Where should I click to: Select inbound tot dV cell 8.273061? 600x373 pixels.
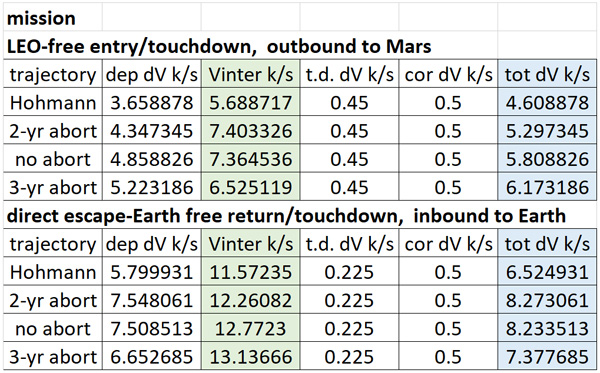tap(547, 300)
